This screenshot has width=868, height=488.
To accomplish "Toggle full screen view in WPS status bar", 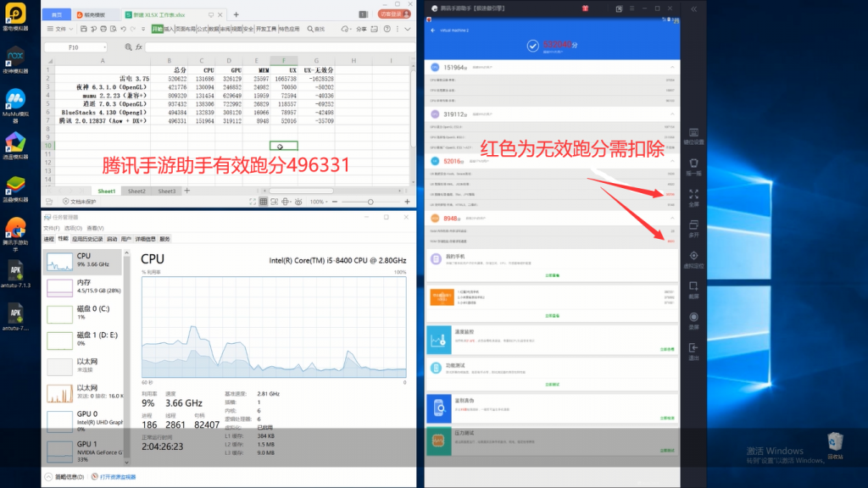I will pos(253,202).
